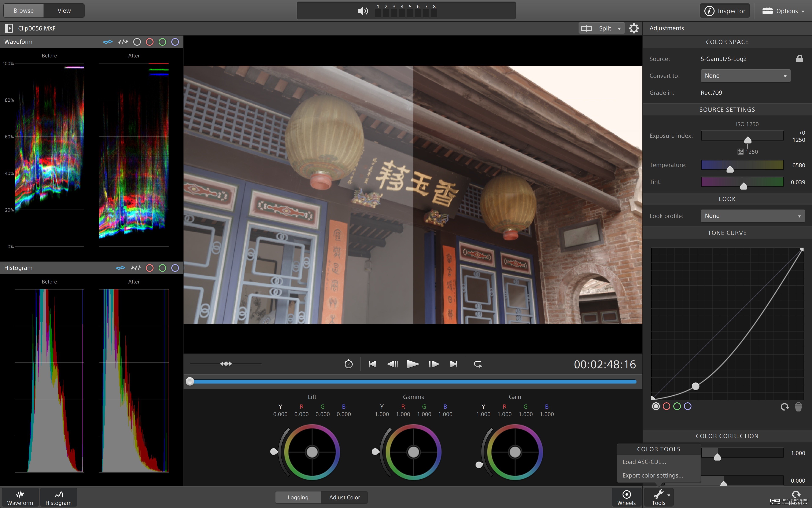Switch to the Logging tab
Image resolution: width=812 pixels, height=508 pixels.
(298, 498)
